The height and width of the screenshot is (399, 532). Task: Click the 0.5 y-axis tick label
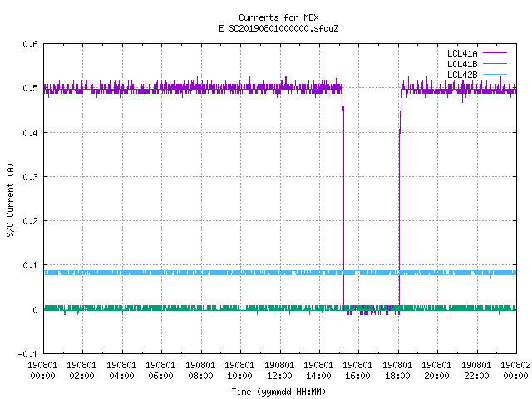[30, 88]
